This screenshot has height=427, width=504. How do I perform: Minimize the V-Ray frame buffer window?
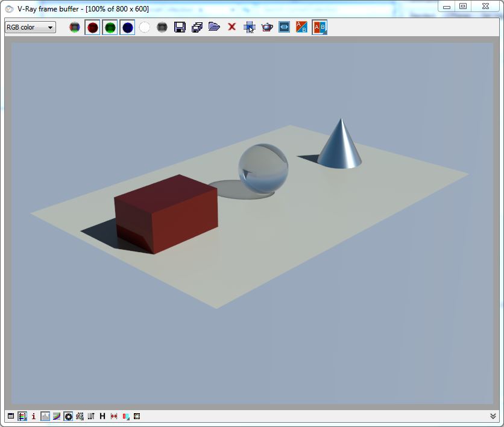point(447,6)
